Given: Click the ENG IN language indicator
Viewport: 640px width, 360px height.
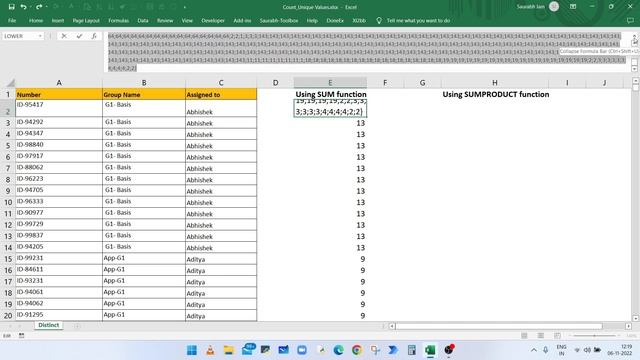Looking at the screenshot, I should coord(562,350).
